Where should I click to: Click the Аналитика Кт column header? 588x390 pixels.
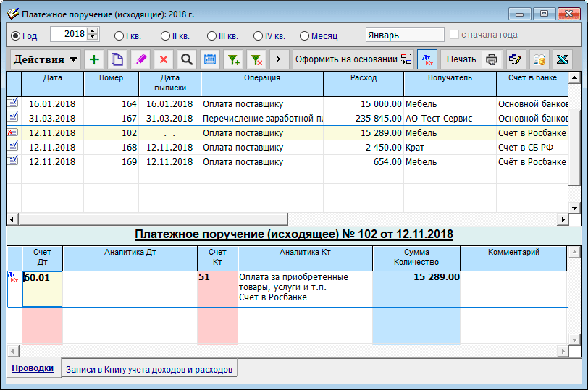[305, 258]
